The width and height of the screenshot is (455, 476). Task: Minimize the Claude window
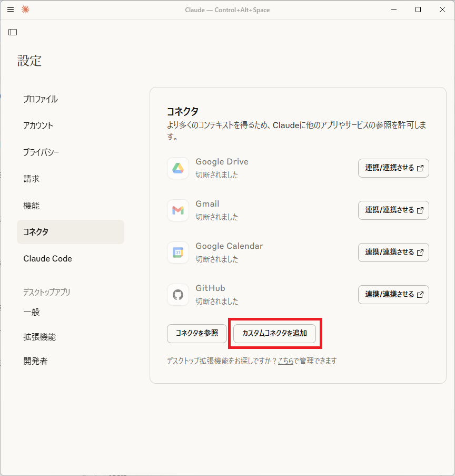click(x=394, y=9)
